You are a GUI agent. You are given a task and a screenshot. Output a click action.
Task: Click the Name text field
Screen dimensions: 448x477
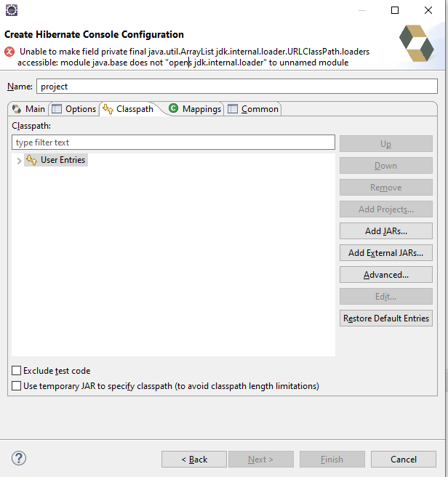point(237,87)
